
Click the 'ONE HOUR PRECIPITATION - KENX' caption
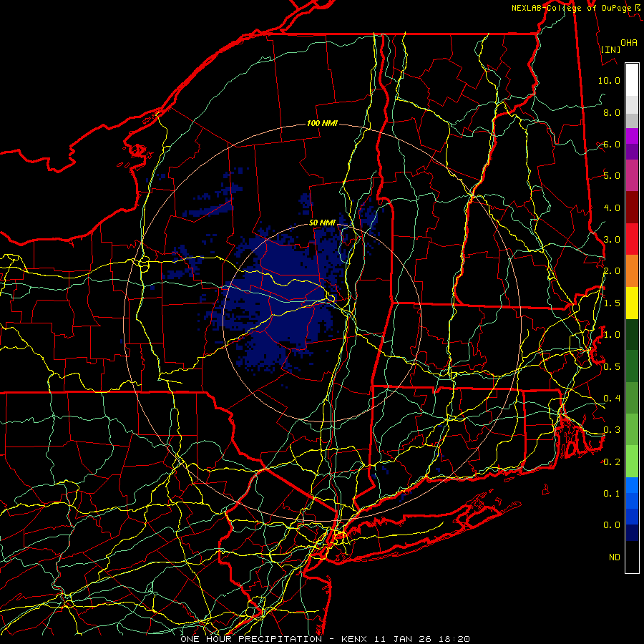tap(275, 639)
